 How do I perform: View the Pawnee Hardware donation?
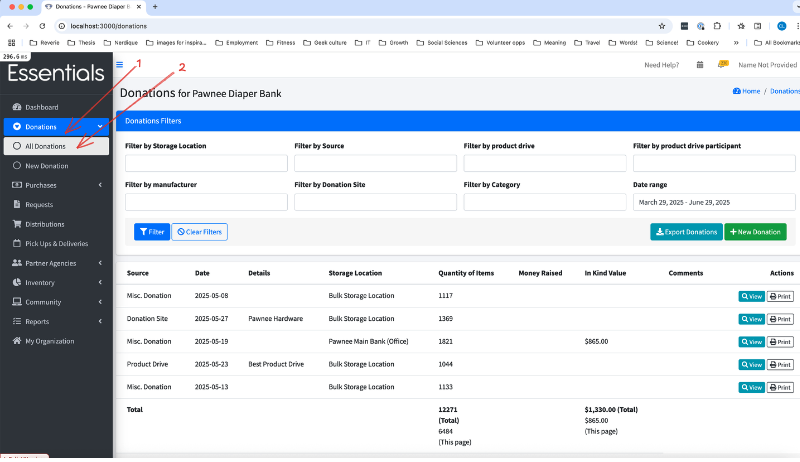pyautogui.click(x=752, y=319)
